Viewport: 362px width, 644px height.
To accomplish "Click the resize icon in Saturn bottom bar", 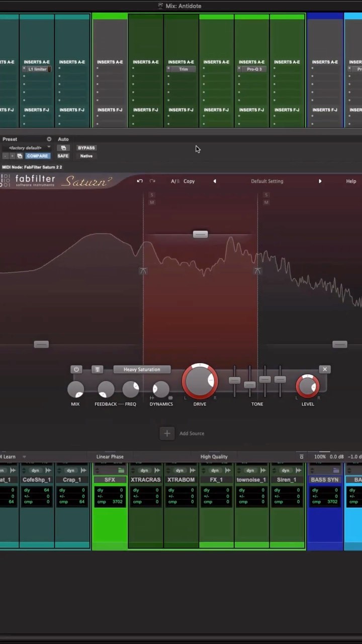I will pyautogui.click(x=302, y=457).
